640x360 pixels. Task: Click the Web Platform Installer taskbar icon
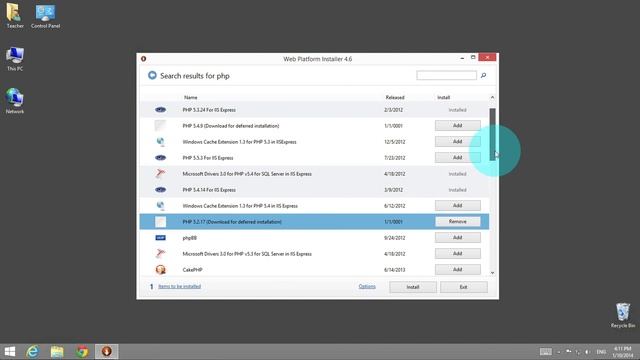pyautogui.click(x=107, y=351)
